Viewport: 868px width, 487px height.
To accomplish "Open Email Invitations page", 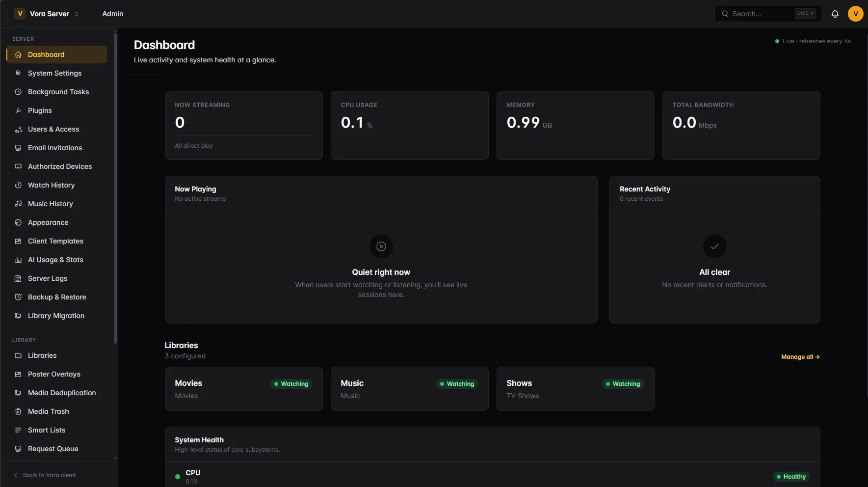I will click(57, 148).
